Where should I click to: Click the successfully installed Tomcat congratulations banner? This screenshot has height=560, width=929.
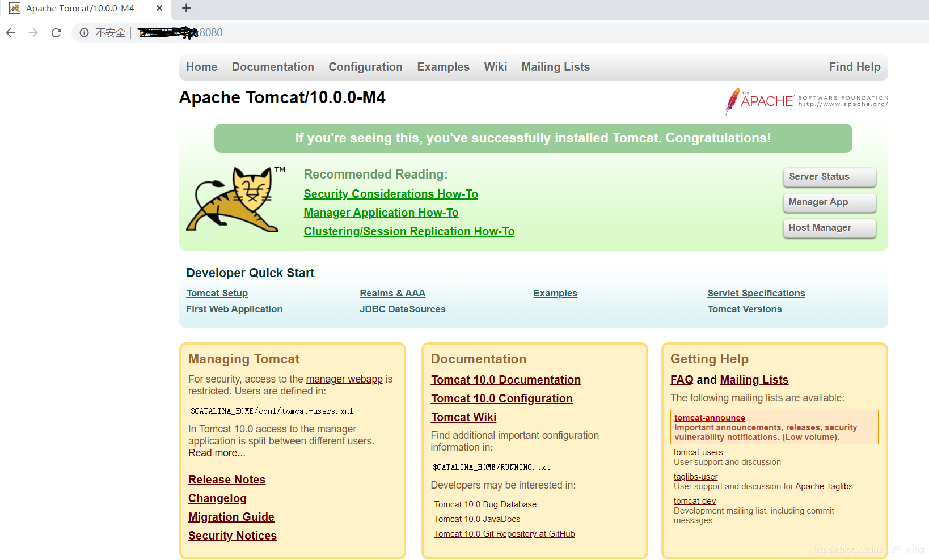coord(533,138)
